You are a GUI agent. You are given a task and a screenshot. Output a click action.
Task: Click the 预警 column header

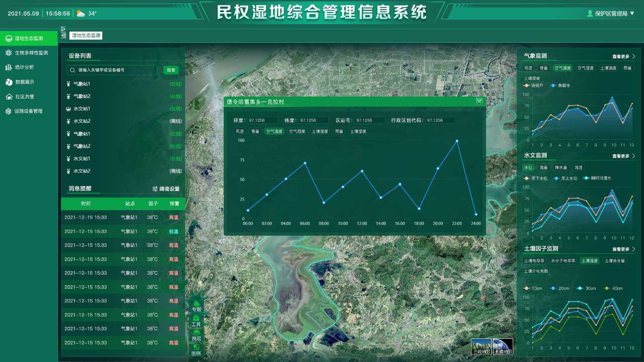coord(174,204)
